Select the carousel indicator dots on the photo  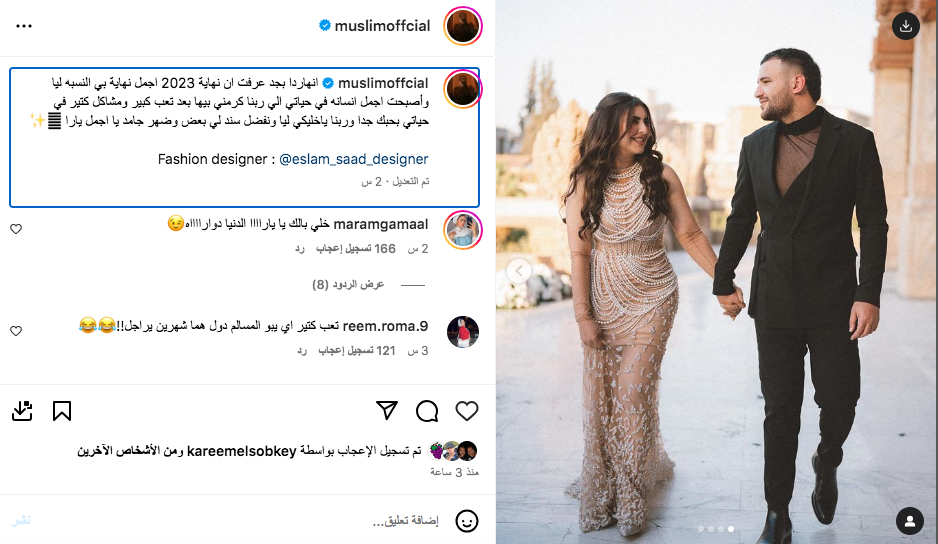point(716,529)
